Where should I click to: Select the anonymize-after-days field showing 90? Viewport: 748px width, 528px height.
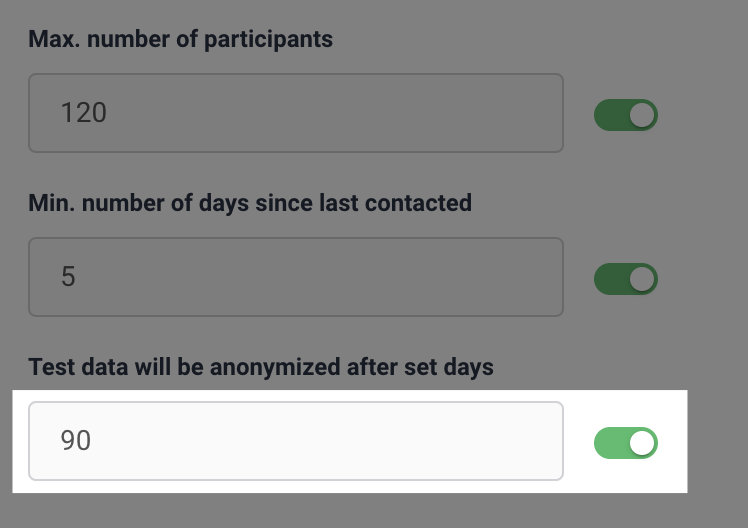[x=296, y=441]
